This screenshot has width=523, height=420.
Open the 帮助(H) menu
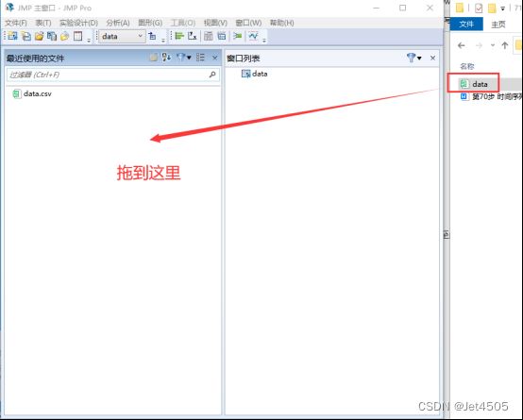click(282, 23)
